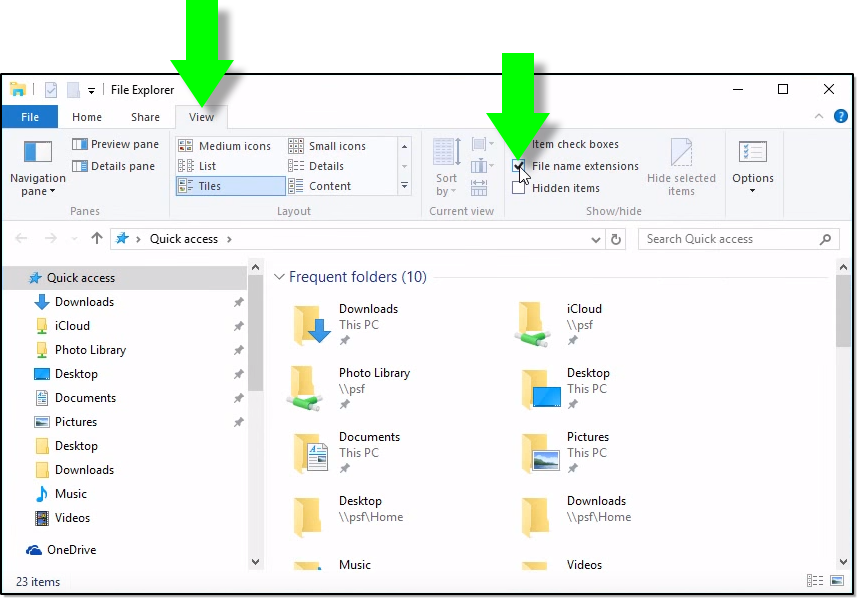Go up one folder level

click(96, 239)
